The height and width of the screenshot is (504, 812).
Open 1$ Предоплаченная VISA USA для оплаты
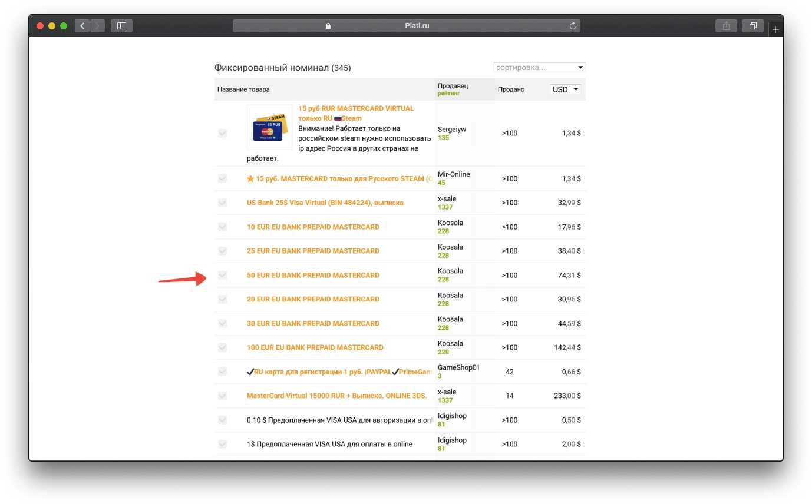tap(329, 444)
